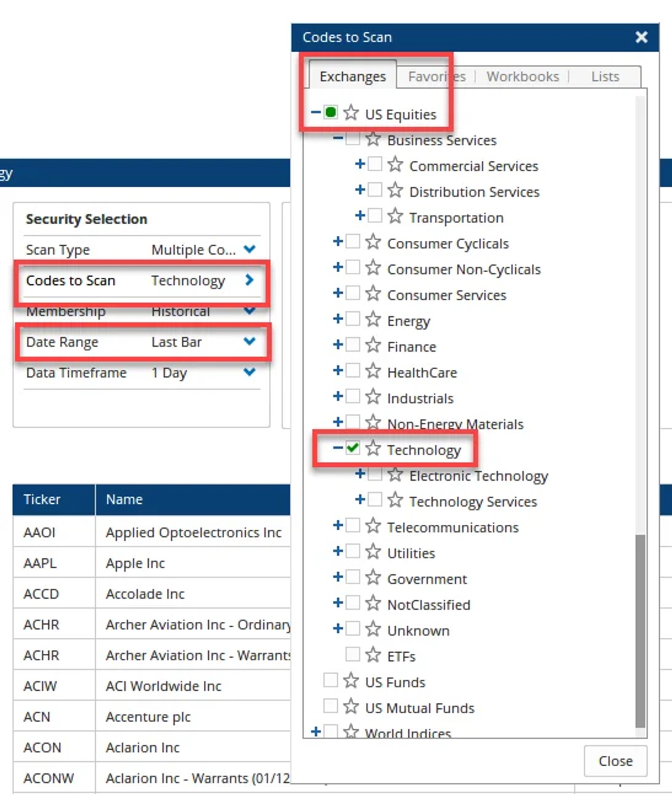
Task: Collapse the US Equities tree node
Action: point(316,113)
